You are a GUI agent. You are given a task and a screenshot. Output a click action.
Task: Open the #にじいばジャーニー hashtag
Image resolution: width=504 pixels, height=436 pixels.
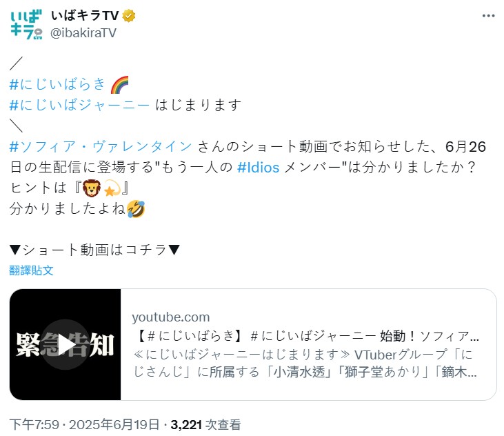(x=79, y=105)
